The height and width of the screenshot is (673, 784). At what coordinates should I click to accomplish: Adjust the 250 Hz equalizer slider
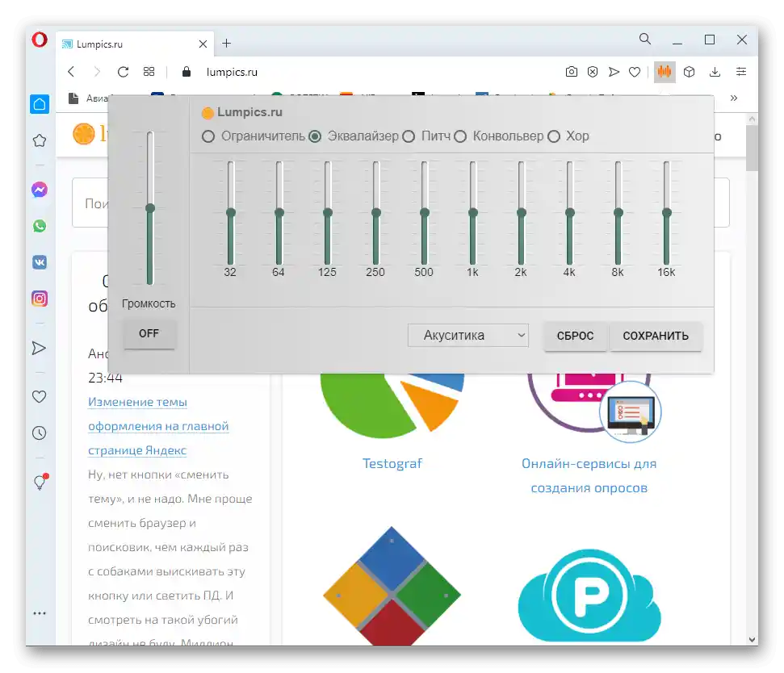coord(376,213)
